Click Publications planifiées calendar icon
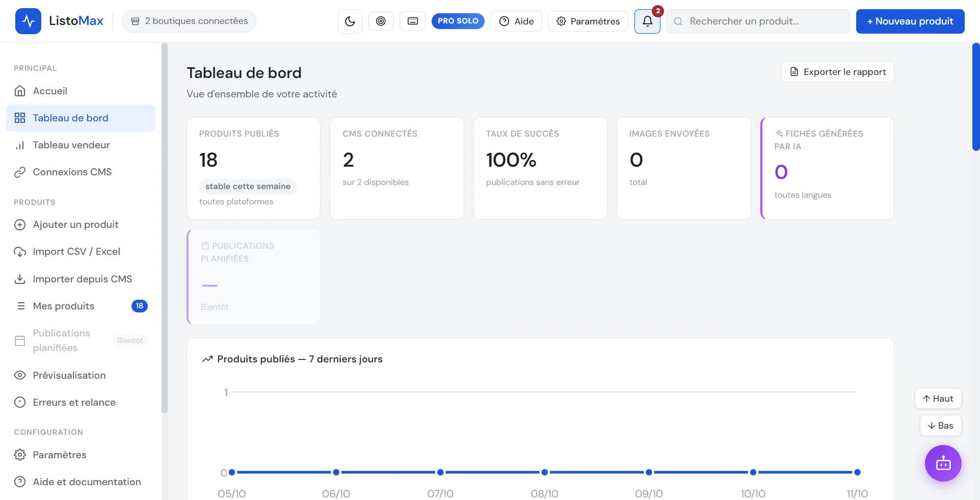Screen dimensions: 980x500 (20, 340)
